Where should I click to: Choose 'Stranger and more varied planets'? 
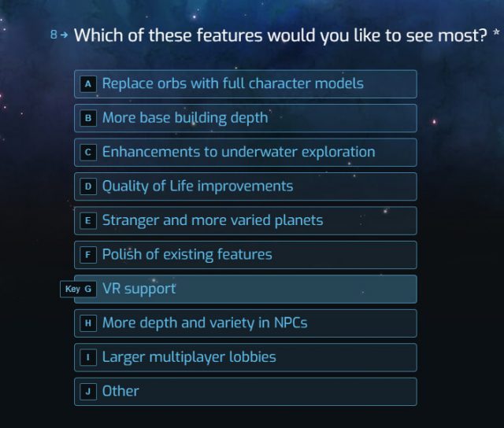[x=246, y=220]
